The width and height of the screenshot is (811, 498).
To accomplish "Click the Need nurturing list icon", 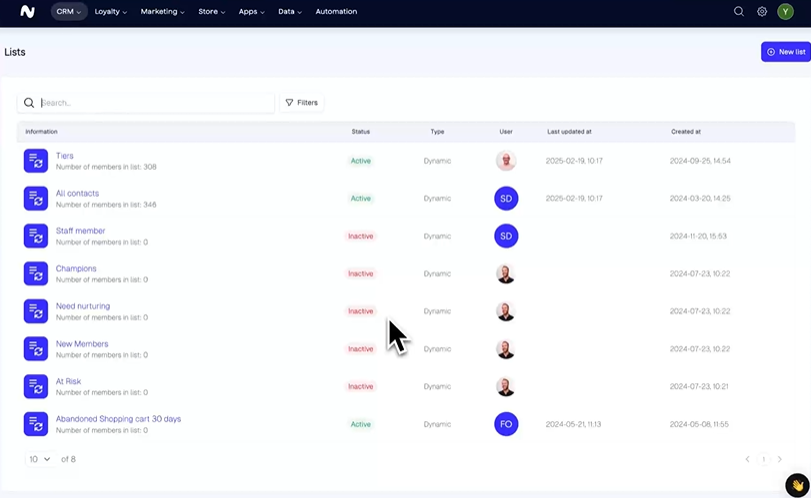I will point(36,311).
